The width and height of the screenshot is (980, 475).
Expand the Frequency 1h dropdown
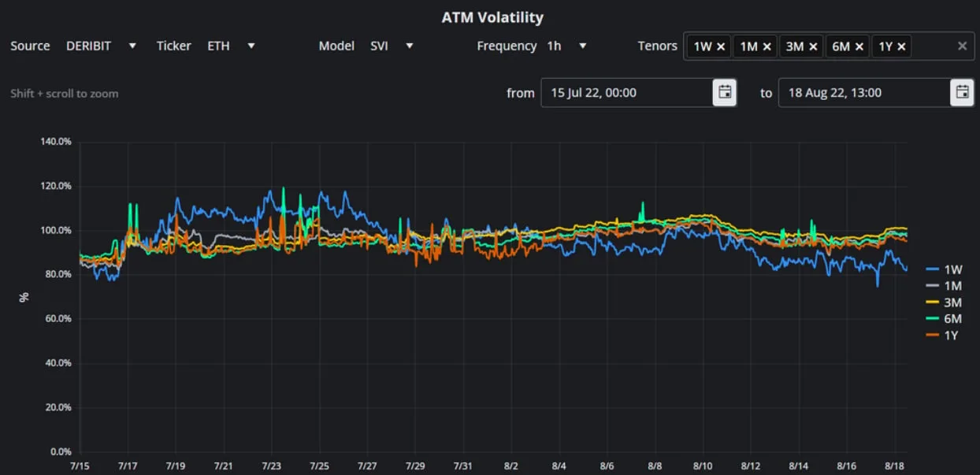click(583, 46)
